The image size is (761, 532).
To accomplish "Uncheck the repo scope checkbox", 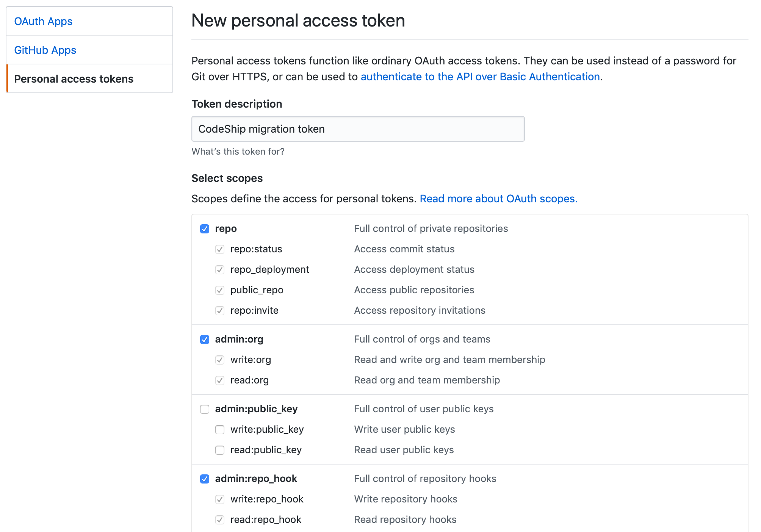I will 205,229.
